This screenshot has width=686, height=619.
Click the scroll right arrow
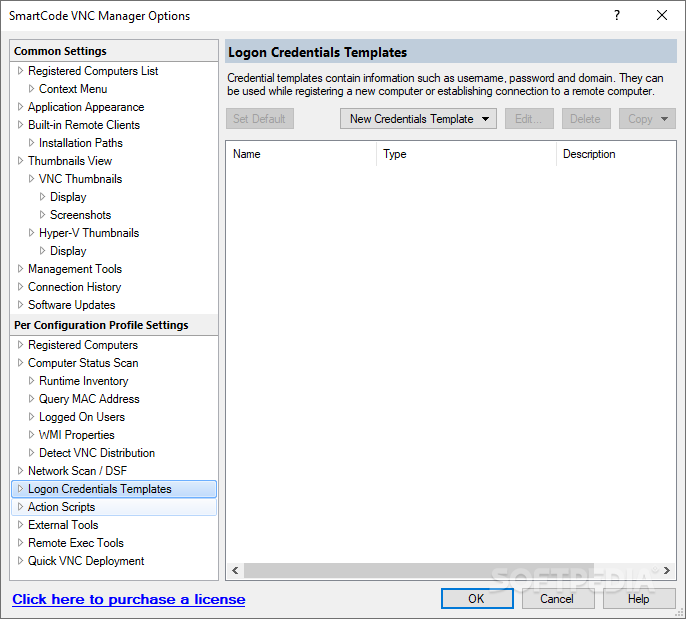tap(666, 570)
